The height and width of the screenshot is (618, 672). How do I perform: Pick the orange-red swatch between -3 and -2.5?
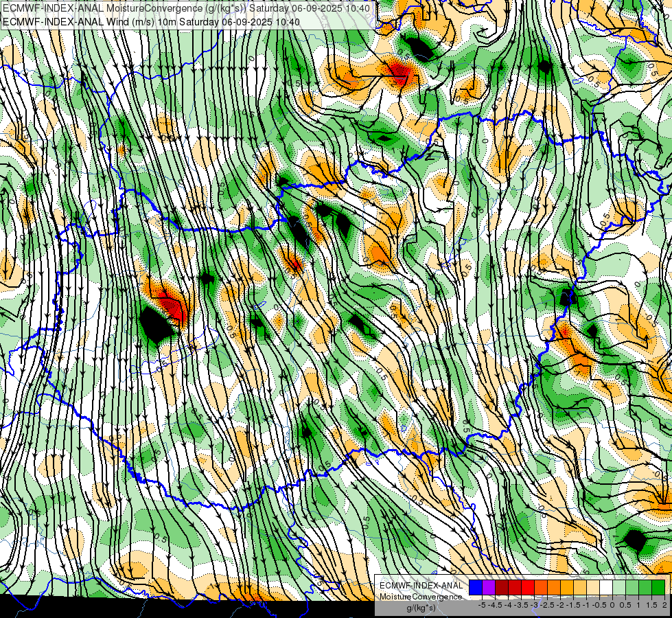(x=541, y=587)
